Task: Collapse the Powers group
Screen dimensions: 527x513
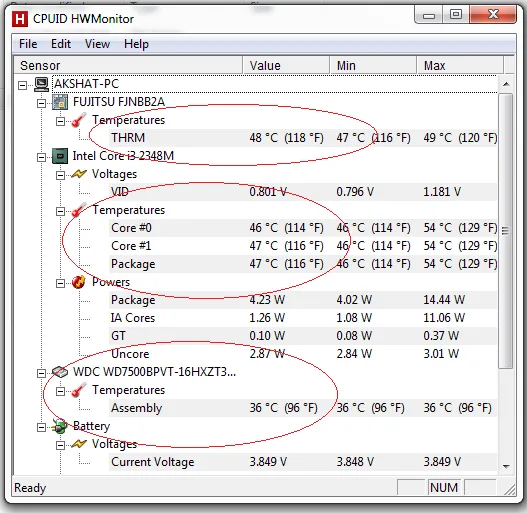Action: [60, 283]
